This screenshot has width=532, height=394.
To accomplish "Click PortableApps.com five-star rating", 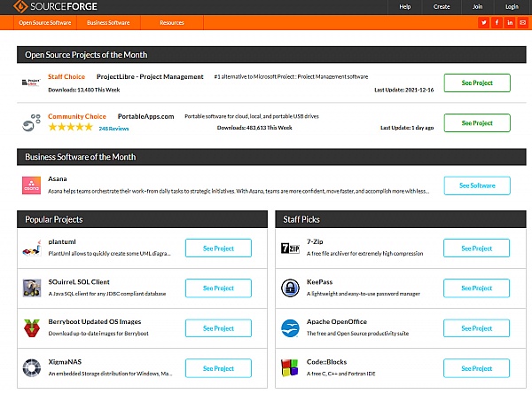I will click(70, 128).
